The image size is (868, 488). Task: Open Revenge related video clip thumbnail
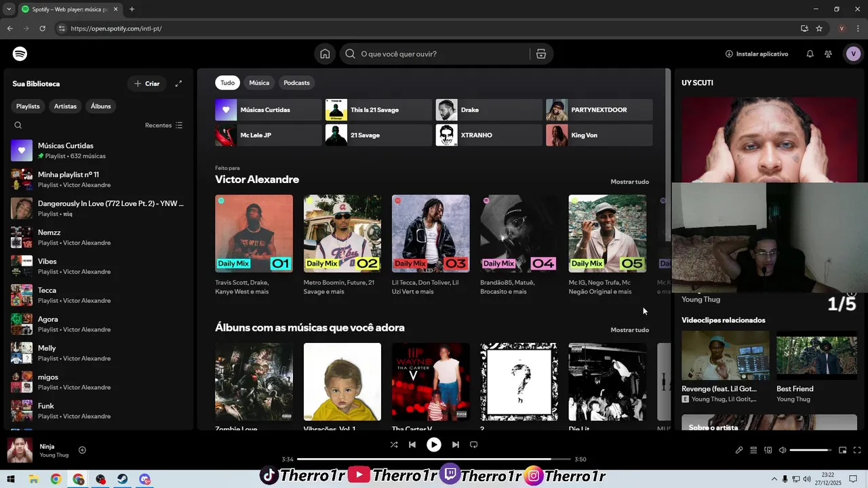click(x=726, y=355)
